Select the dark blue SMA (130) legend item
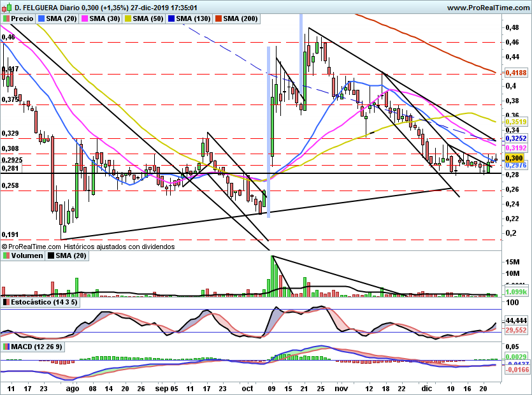 pos(191,19)
